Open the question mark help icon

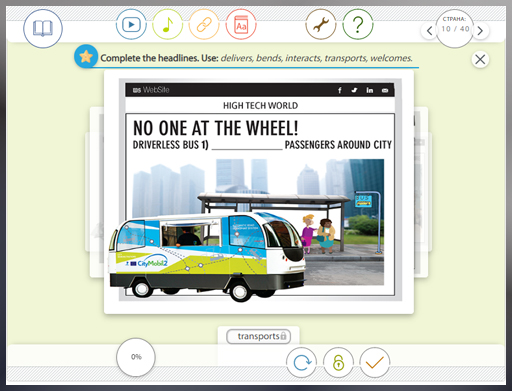point(358,24)
